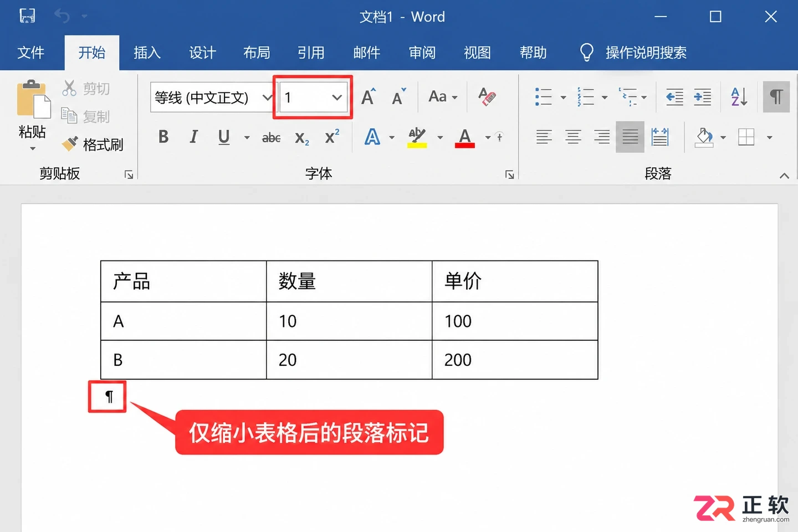
Task: Click the shading paint bucket icon
Action: click(x=704, y=137)
